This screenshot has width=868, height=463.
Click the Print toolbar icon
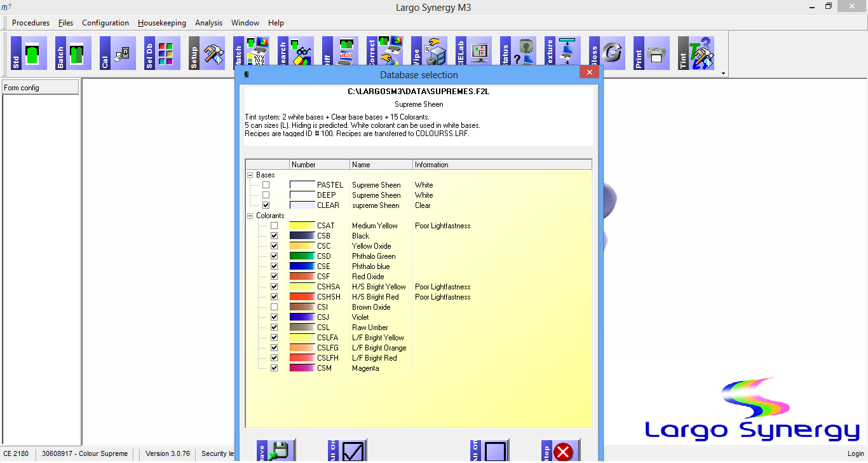648,53
